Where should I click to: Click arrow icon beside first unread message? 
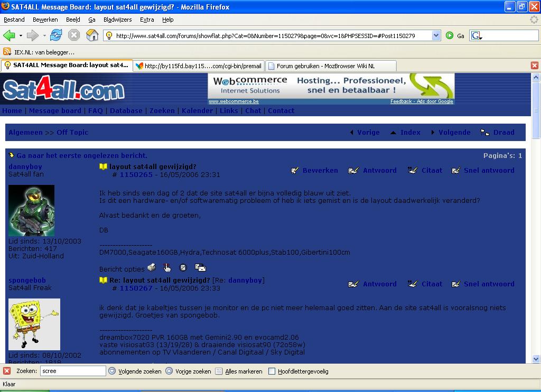pyautogui.click(x=12, y=155)
